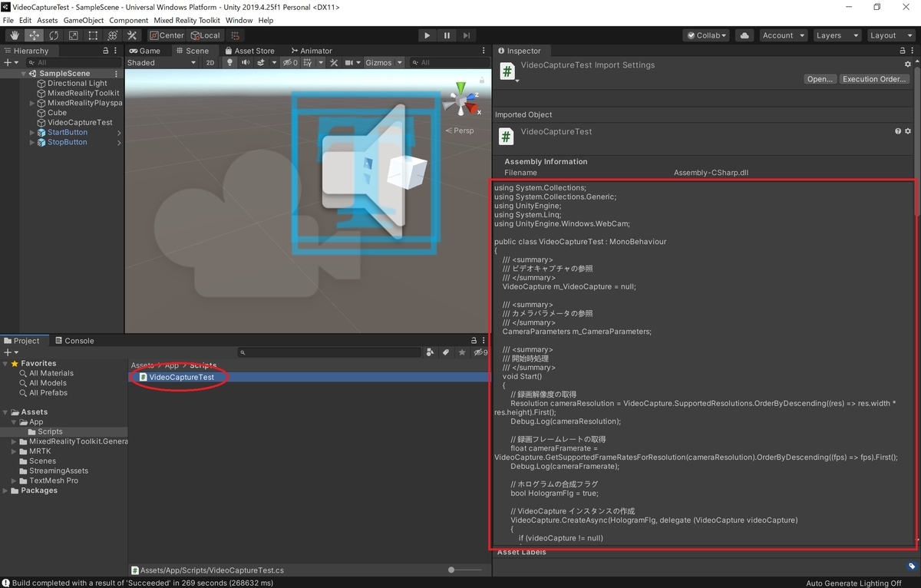Open Collab dropdown
921x588 pixels.
707,35
